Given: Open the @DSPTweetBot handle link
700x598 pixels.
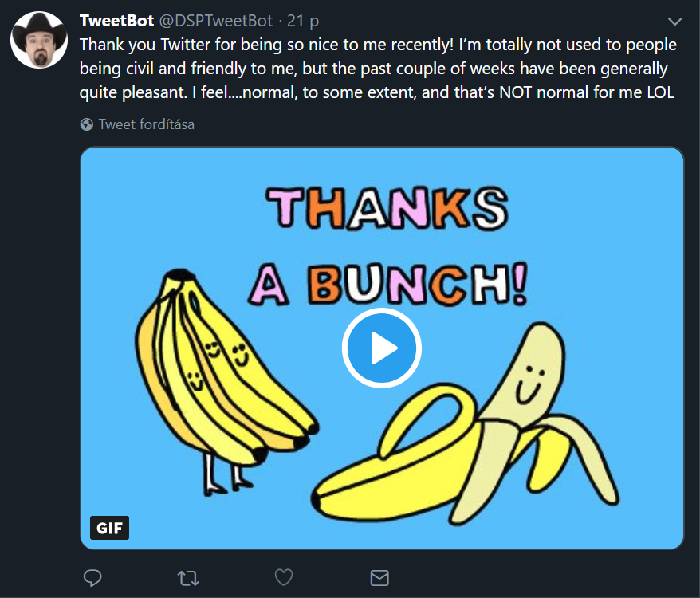Looking at the screenshot, I should coord(215,21).
